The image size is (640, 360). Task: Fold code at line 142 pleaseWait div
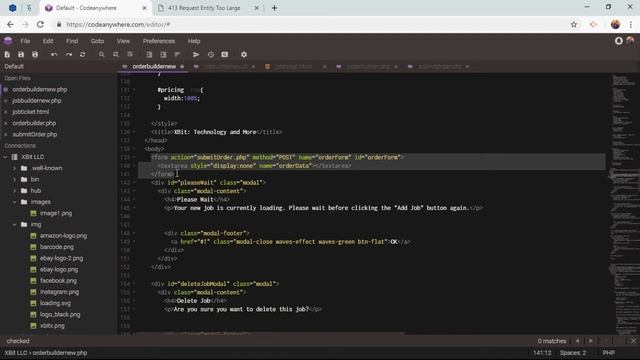pyautogui.click(x=134, y=182)
